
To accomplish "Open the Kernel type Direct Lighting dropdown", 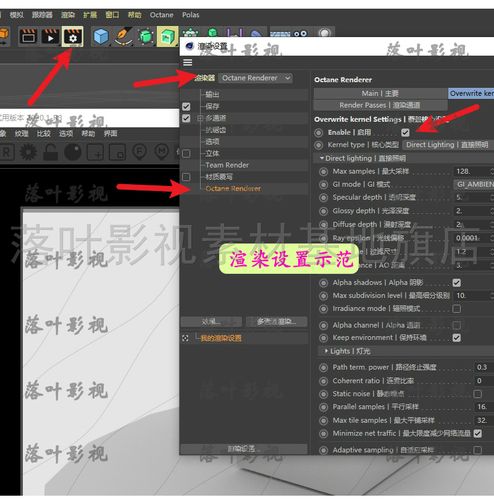I will click(448, 145).
